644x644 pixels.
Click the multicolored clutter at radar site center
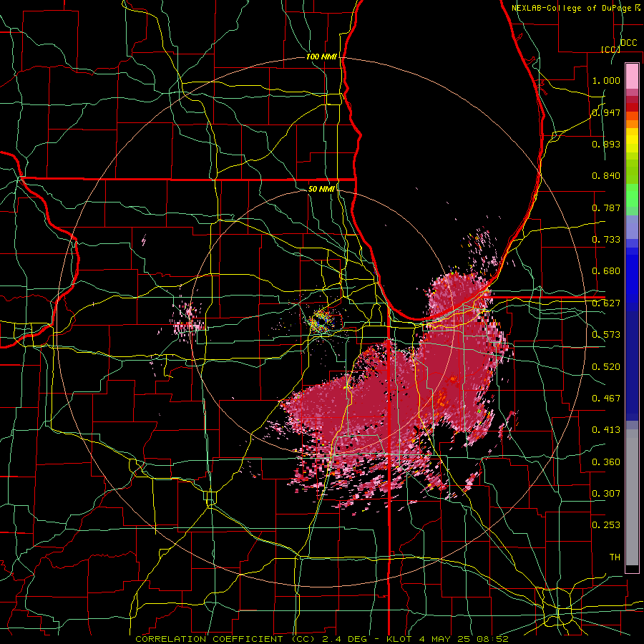point(321,321)
